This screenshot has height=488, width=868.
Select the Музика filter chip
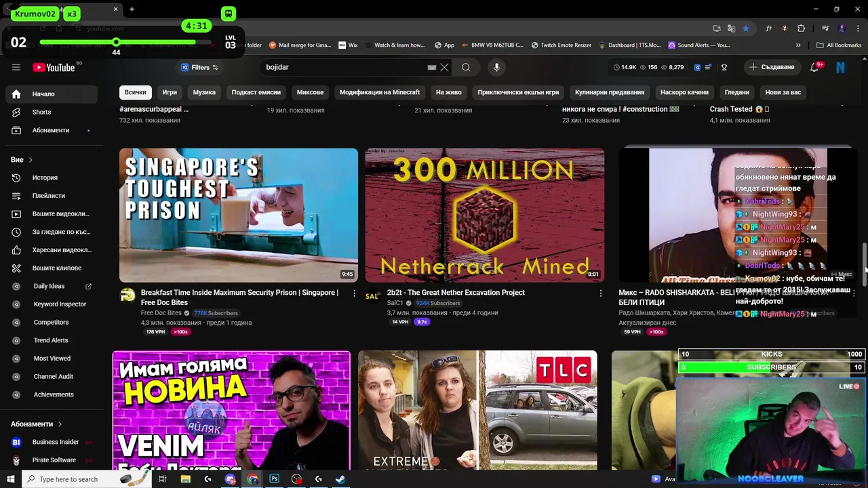204,92
